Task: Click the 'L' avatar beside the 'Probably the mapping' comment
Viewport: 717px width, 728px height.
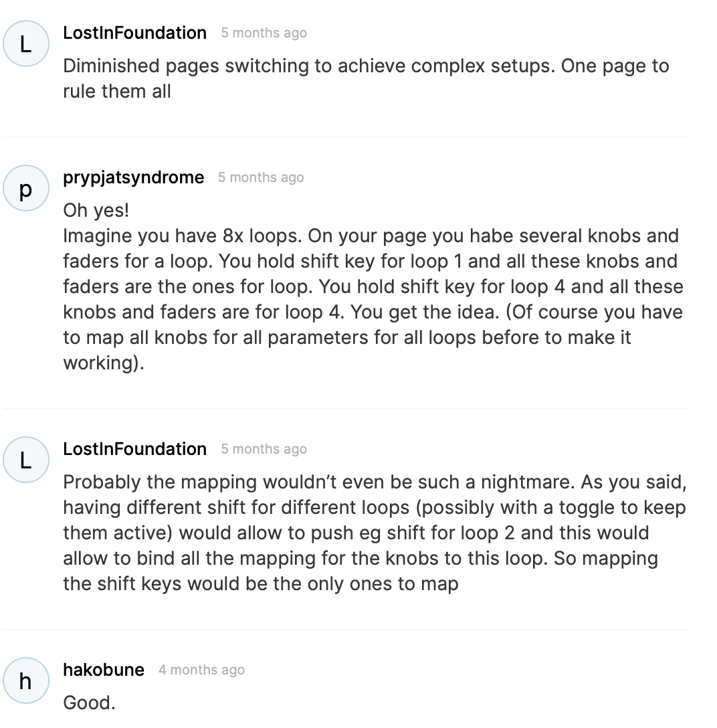Action: (26, 460)
